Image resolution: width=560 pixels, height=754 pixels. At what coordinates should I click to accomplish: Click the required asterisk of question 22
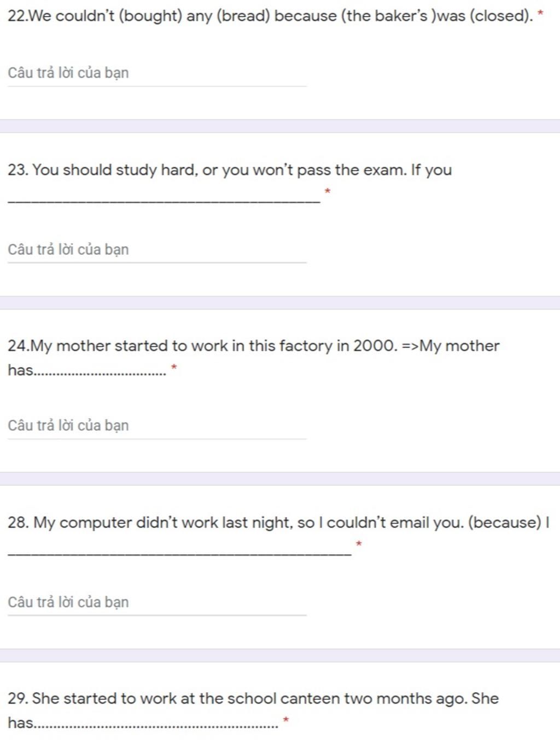click(541, 13)
